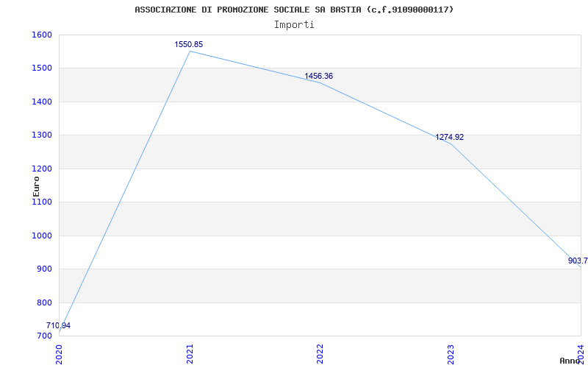Click the 1400 y-axis tick label
588x368 pixels.
[42, 102]
